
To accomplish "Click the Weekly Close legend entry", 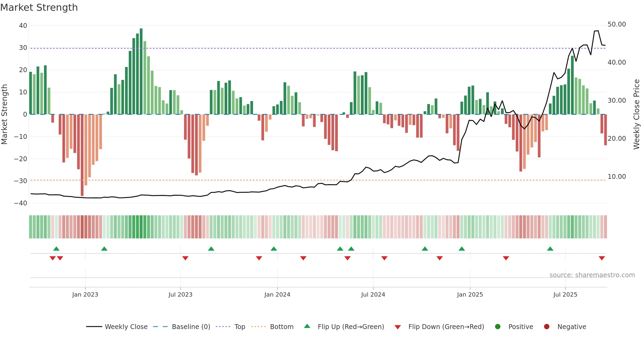I will click(117, 327).
